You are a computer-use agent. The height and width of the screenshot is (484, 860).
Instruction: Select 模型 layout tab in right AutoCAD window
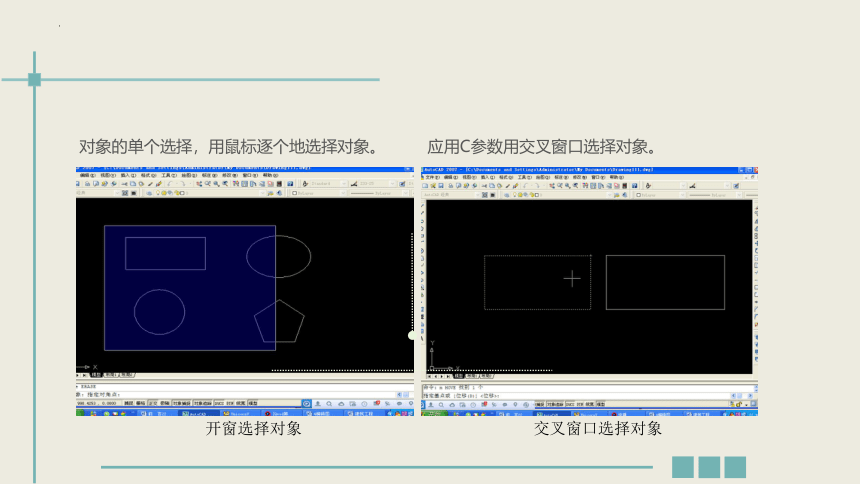click(459, 376)
